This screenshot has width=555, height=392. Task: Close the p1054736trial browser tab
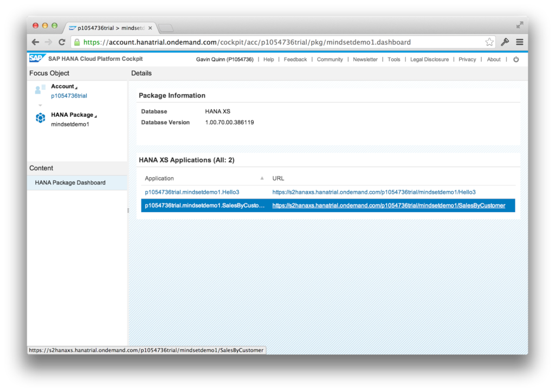pyautogui.click(x=150, y=28)
